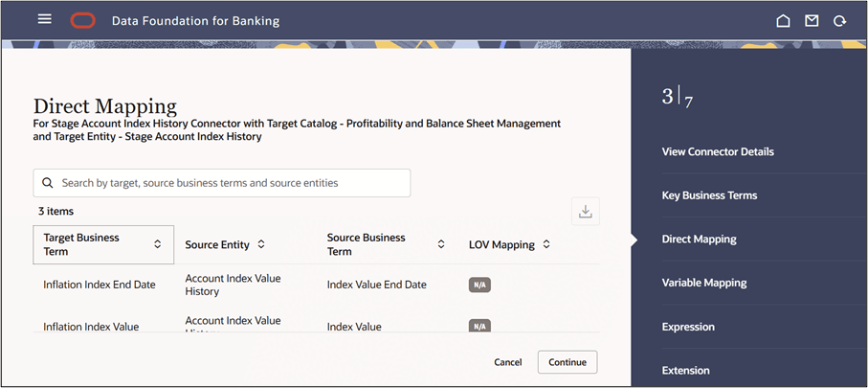This screenshot has height=388, width=868.
Task: Click the 3 of 7 step indicator
Action: [x=678, y=98]
